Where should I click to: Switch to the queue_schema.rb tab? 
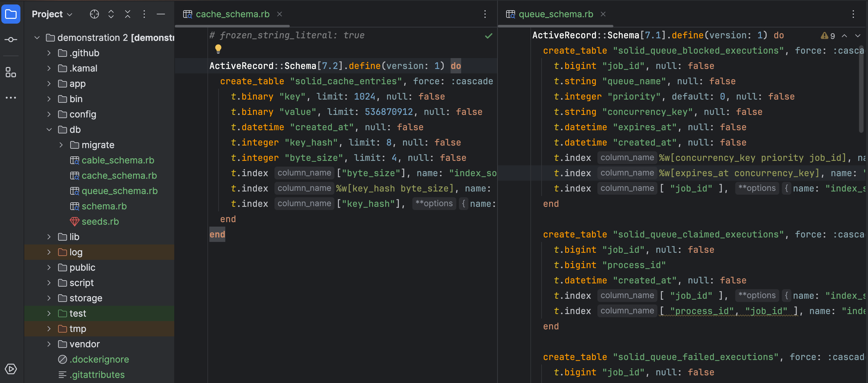coord(555,14)
